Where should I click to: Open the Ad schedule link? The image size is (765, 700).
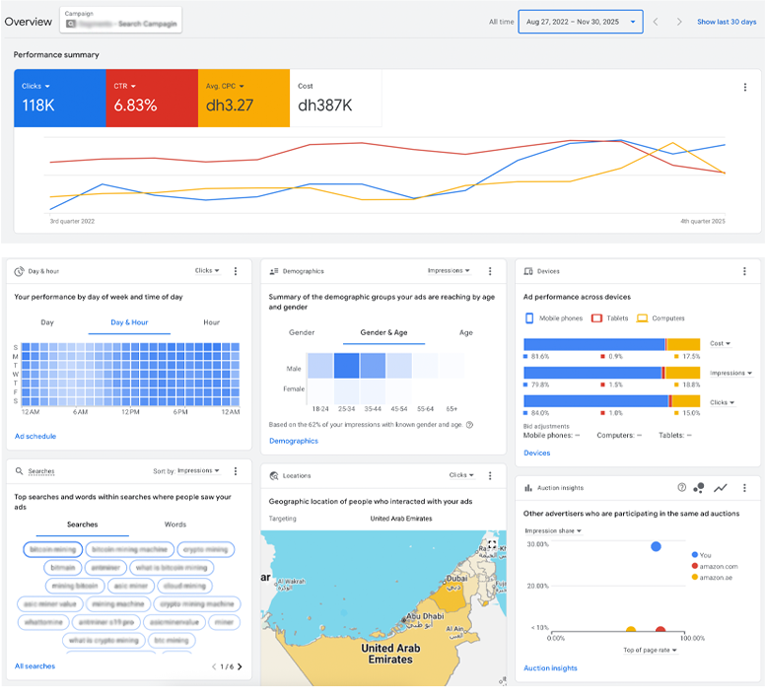[x=35, y=436]
